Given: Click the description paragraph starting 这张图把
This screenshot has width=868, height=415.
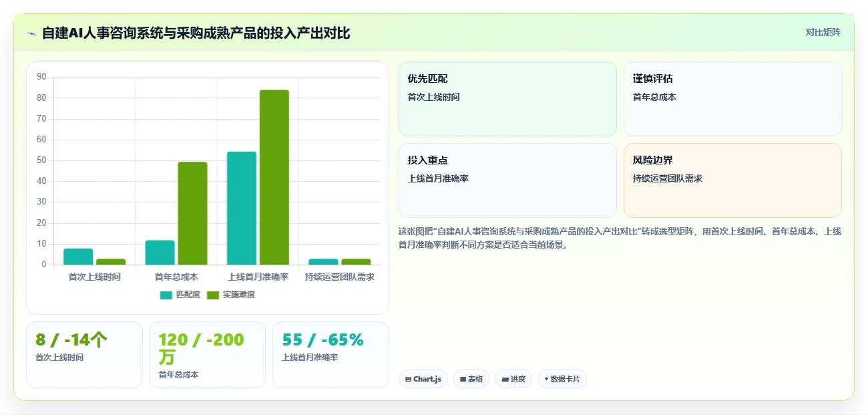Looking at the screenshot, I should [x=620, y=238].
